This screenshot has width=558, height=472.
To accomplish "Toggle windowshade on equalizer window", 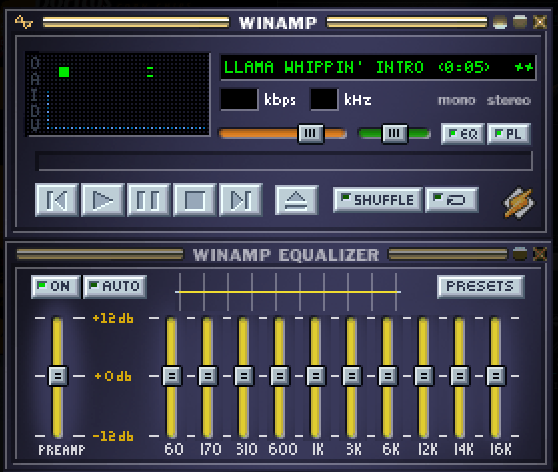I will (x=520, y=254).
